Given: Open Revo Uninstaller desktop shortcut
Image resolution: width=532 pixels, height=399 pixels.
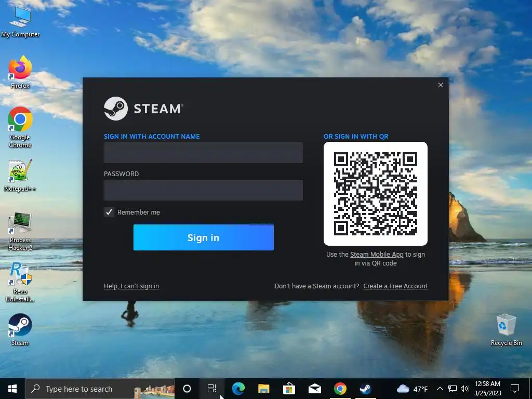Looking at the screenshot, I should 20,282.
